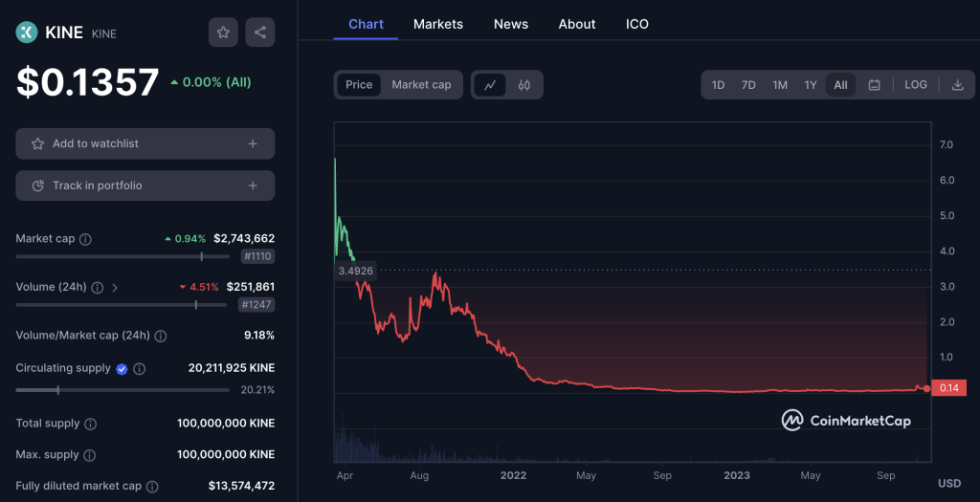Star KINE as a favorite

coord(223,33)
